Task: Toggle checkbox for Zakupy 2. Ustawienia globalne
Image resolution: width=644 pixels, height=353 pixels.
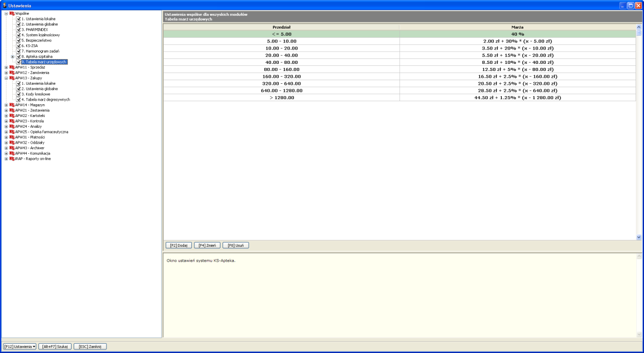Action: click(x=18, y=89)
